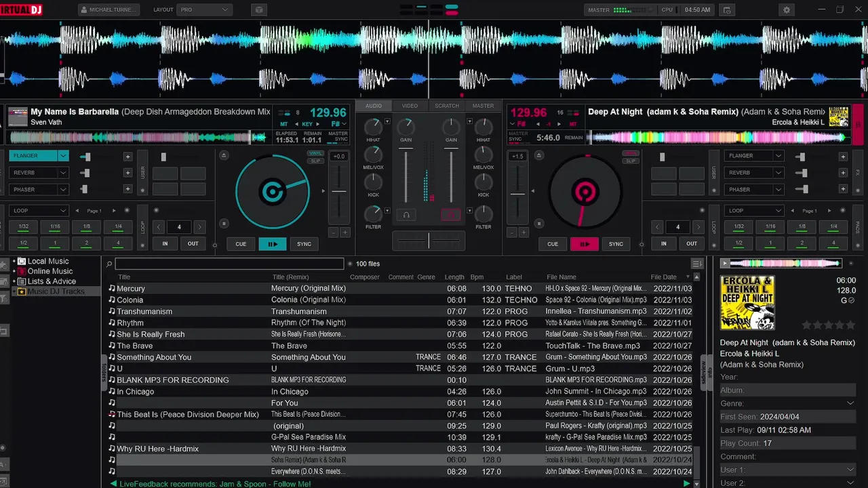Click pitch plus button on right deck
This screenshot has width=868, height=488.
click(524, 232)
